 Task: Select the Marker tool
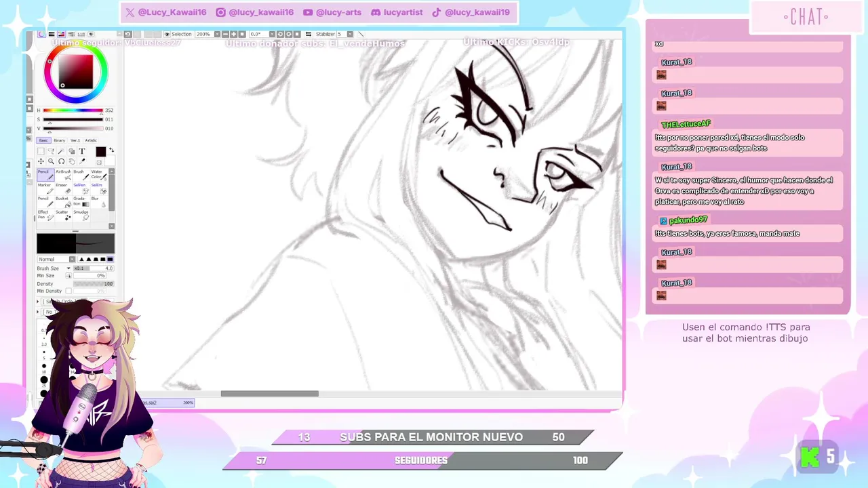pos(45,190)
